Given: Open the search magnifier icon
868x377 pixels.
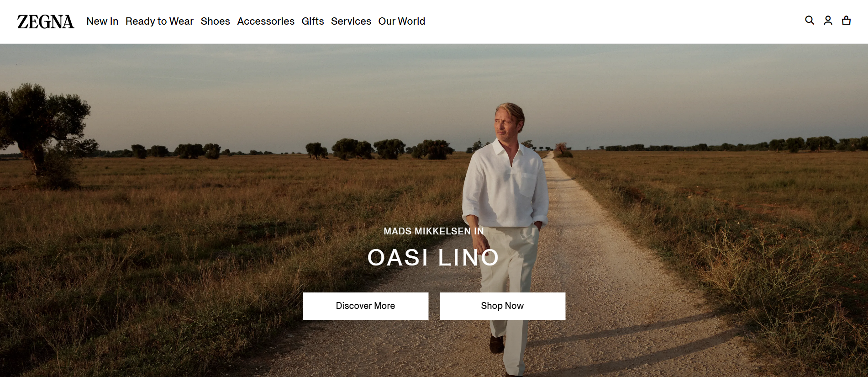Looking at the screenshot, I should coord(810,21).
